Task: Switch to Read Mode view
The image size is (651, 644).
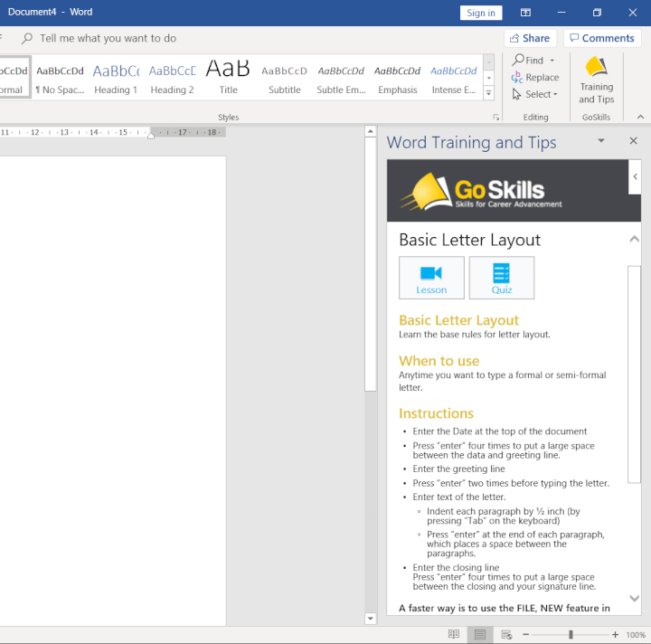Action: pos(454,635)
